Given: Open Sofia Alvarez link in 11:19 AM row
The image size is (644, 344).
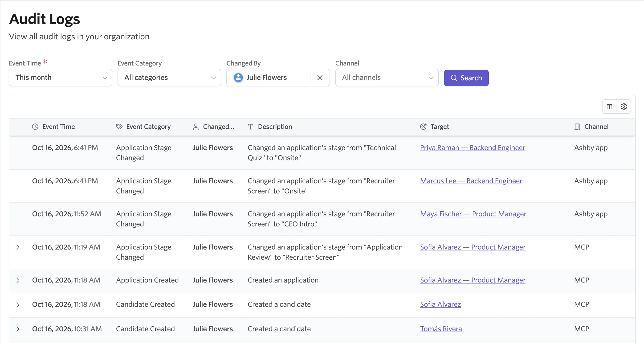Looking at the screenshot, I should click(x=473, y=247).
